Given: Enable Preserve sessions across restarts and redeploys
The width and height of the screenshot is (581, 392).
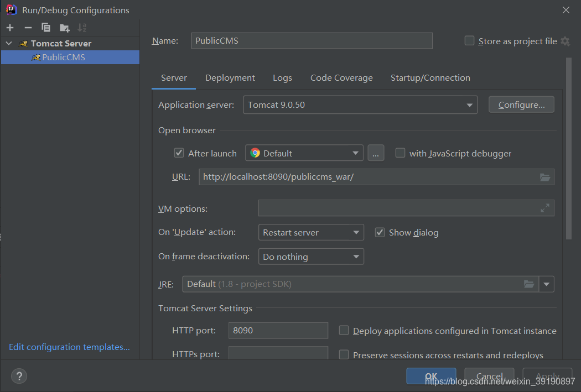Looking at the screenshot, I should (x=344, y=354).
